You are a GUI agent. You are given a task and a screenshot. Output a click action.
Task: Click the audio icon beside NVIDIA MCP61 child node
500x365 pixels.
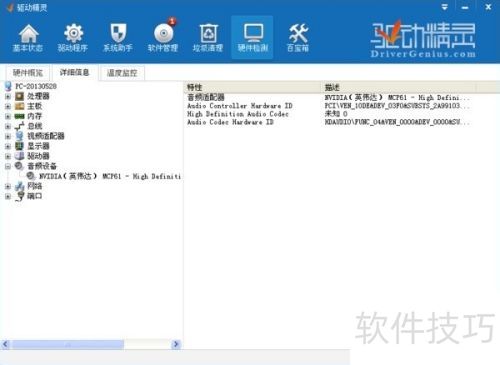point(31,176)
